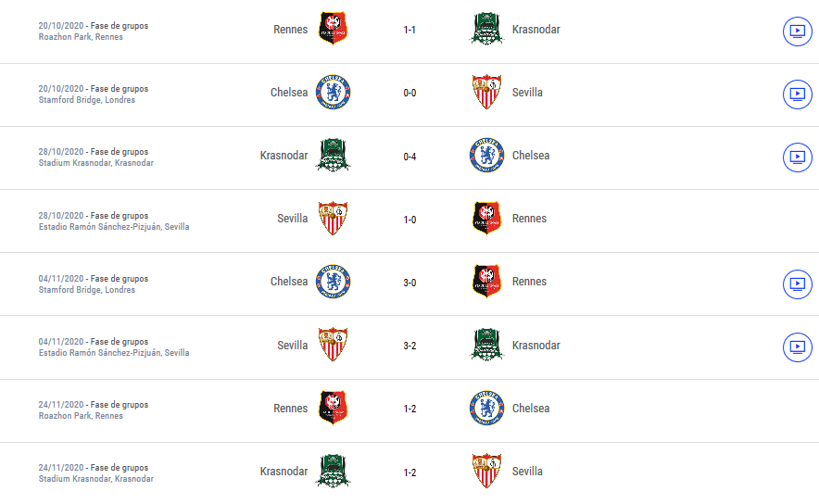The width and height of the screenshot is (819, 504).
Task: Open video icon for Sevilla vs Krasnodar 3-2
Action: (x=797, y=347)
